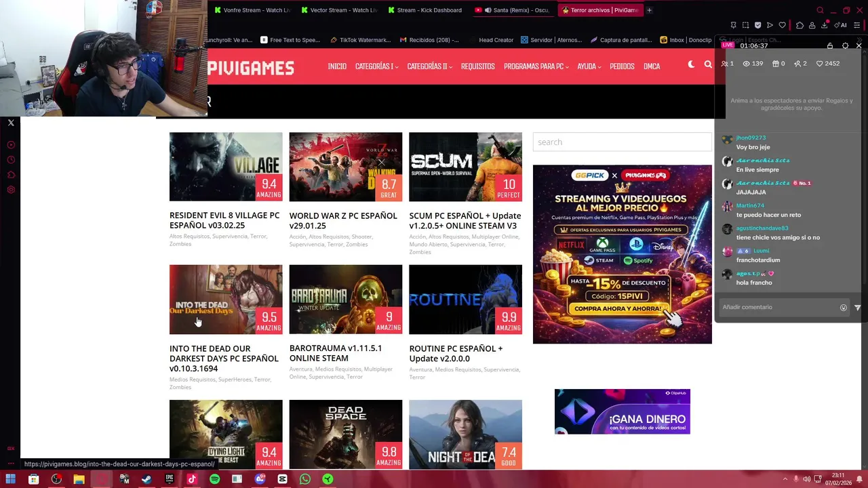Open browser profile account icon
This screenshot has height=488, width=868.
tap(812, 25)
